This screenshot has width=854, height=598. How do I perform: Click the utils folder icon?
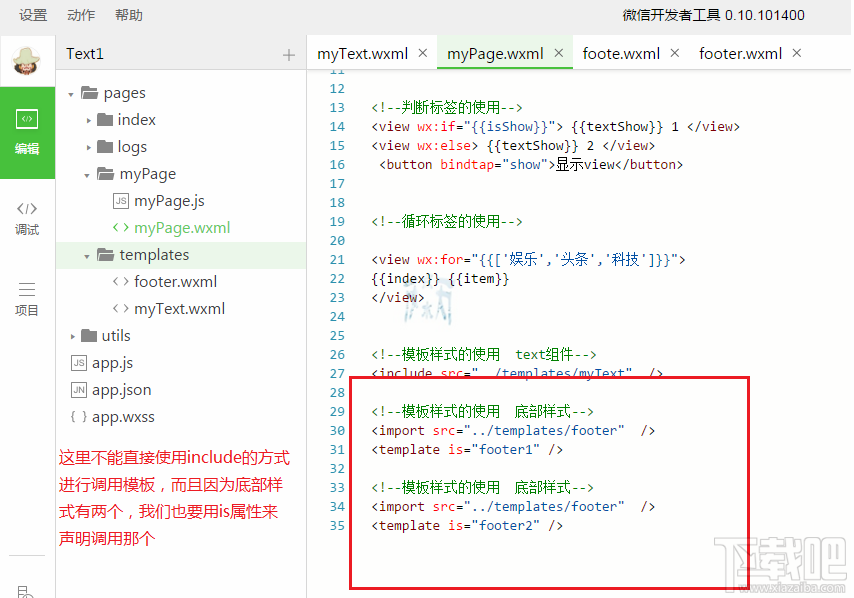pyautogui.click(x=89, y=335)
